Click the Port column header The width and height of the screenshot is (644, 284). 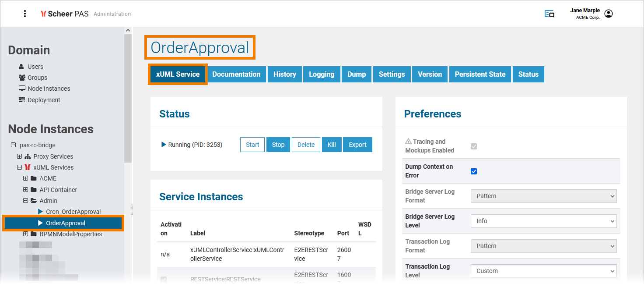[x=343, y=233]
